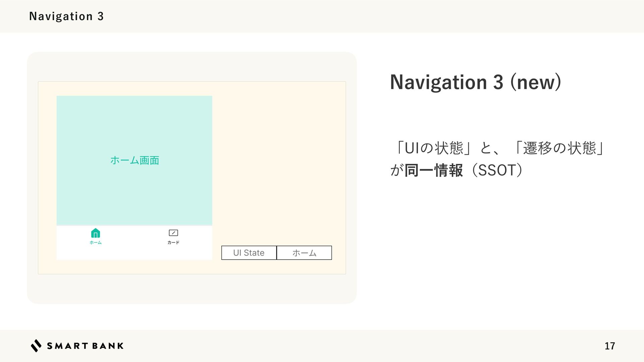Click the Navigation 3 slide header title
The height and width of the screenshot is (362, 644).
point(66,16)
